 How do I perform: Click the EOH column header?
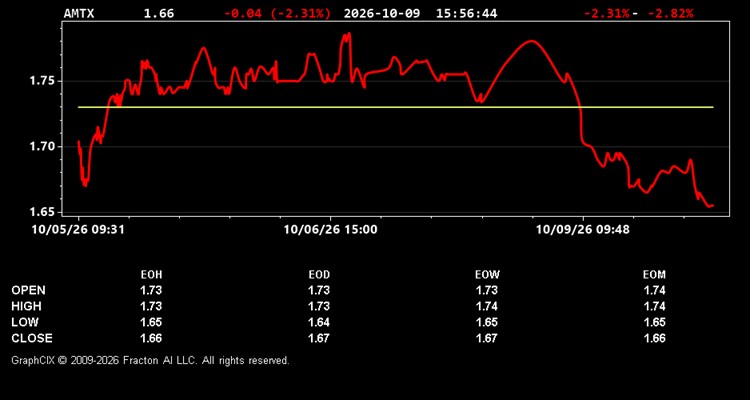coord(151,275)
